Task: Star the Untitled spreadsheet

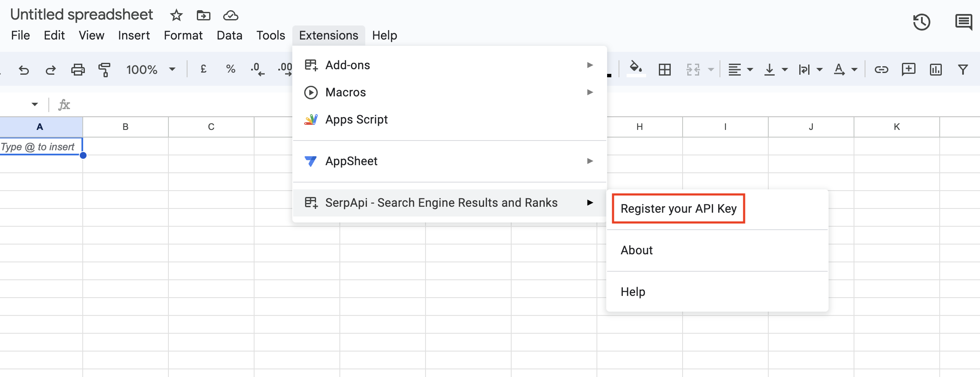Action: pos(176,16)
